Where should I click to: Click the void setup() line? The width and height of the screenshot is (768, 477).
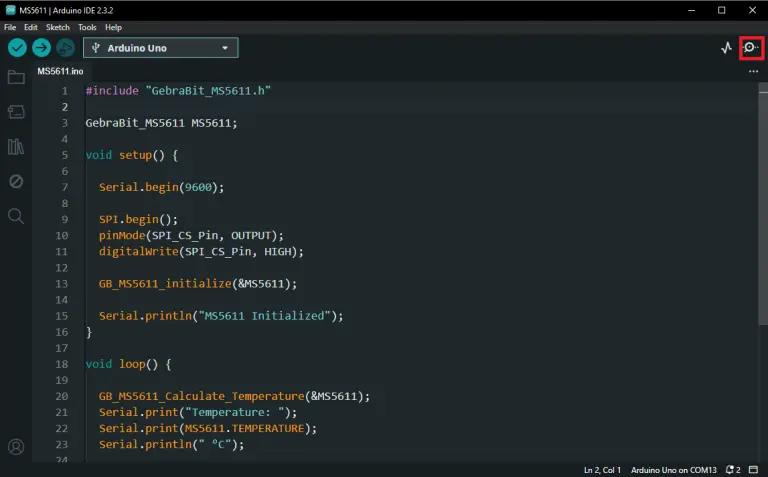click(x=132, y=155)
